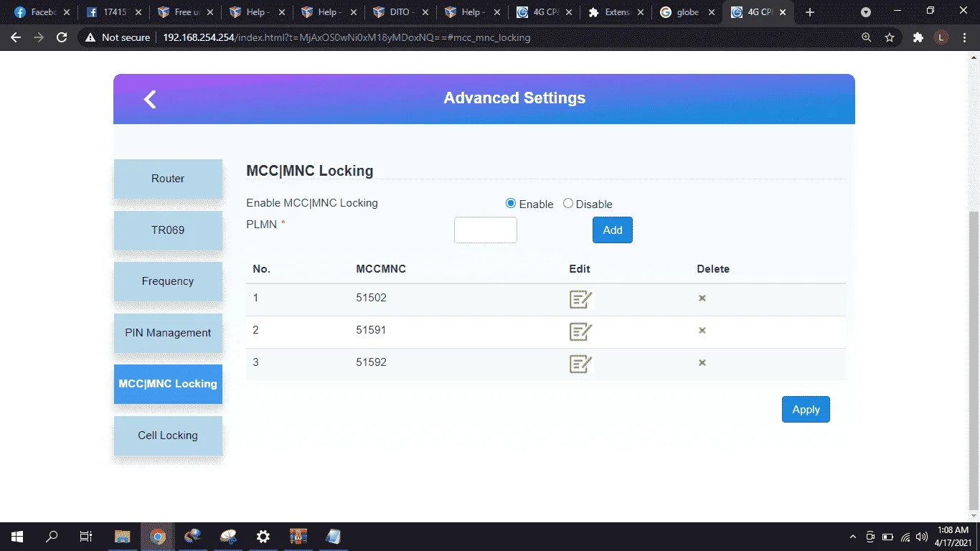Show hidden system tray icons
This screenshot has height=551, width=980.
(853, 537)
